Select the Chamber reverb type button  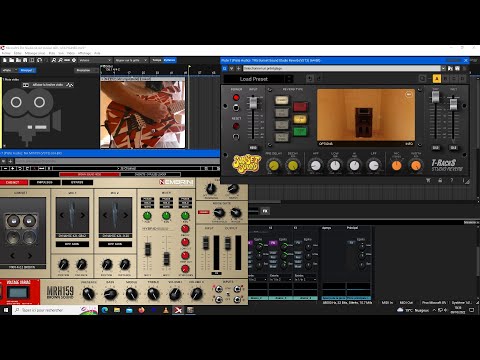[x=282, y=100]
